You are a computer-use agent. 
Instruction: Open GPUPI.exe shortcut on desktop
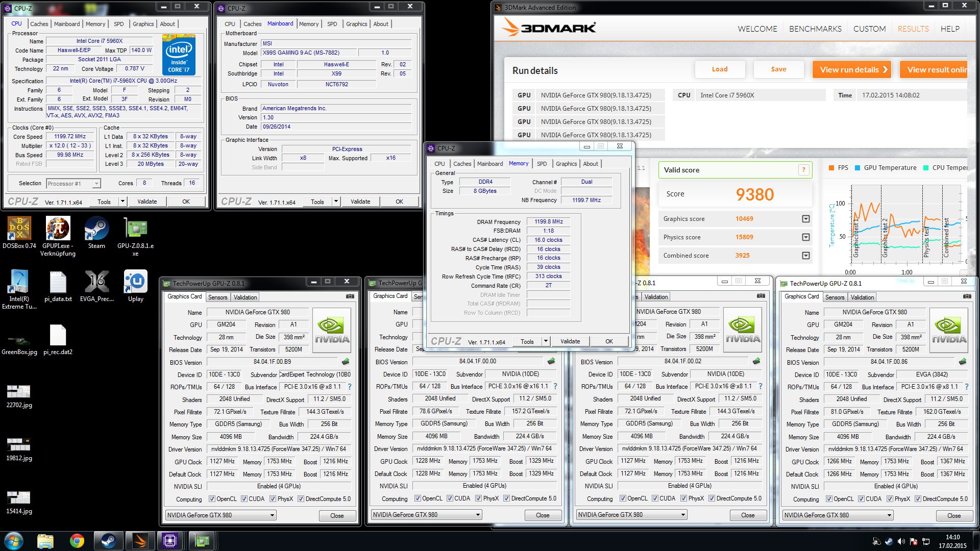[58, 236]
